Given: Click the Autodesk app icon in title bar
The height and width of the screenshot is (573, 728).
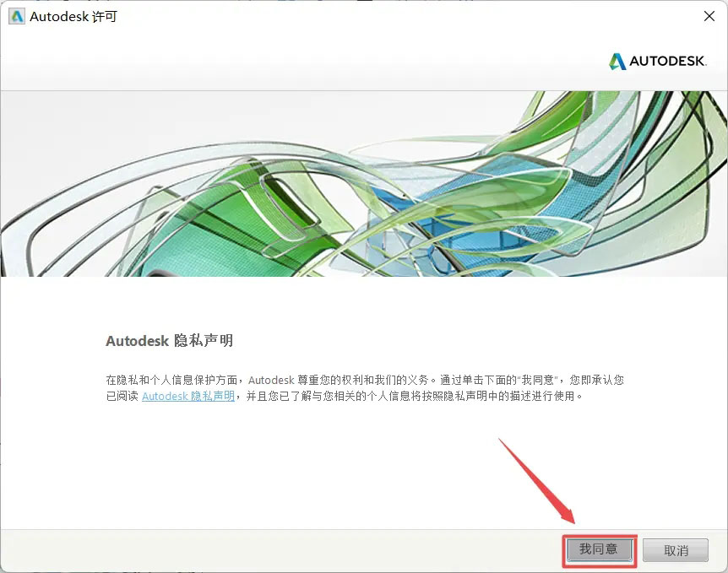Looking at the screenshot, I should click(x=17, y=17).
